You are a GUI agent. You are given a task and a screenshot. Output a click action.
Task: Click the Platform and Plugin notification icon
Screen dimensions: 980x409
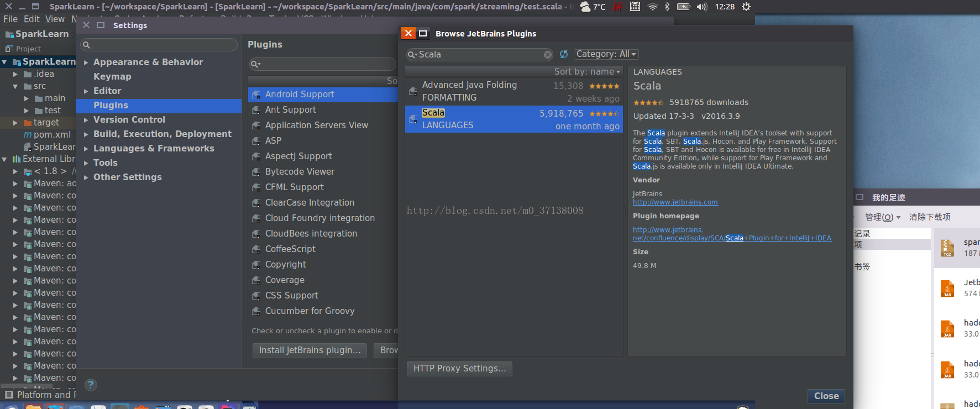[x=9, y=395]
